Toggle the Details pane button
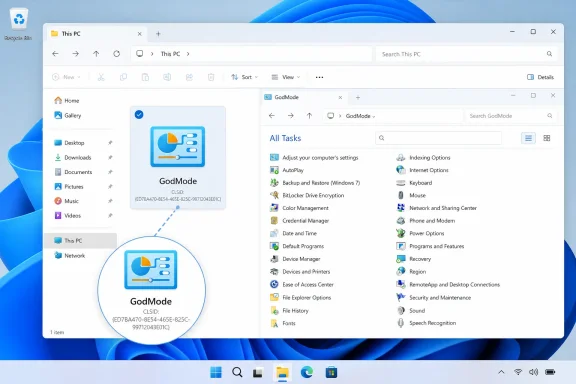This screenshot has width=576, height=384. [540, 77]
